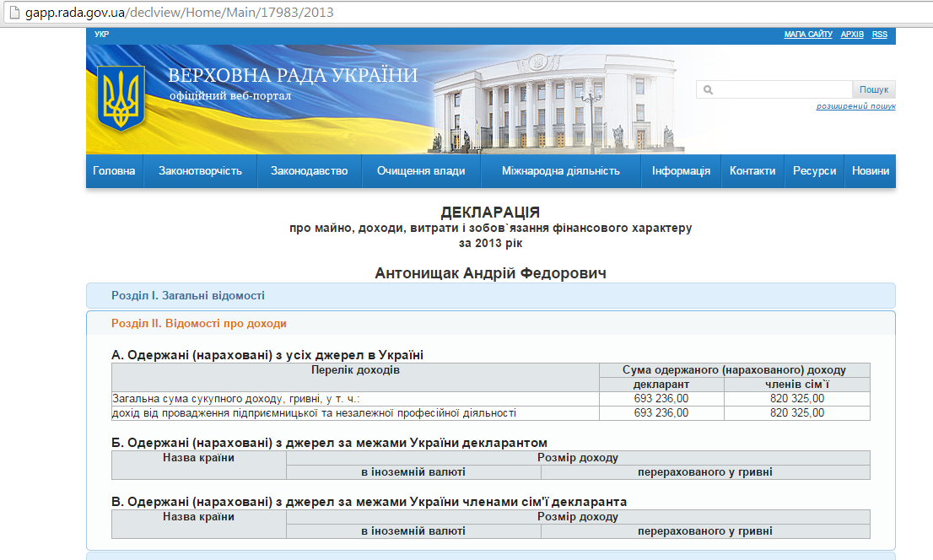Select Законодавство in the navigation bar
This screenshot has height=560, width=933.
(309, 171)
